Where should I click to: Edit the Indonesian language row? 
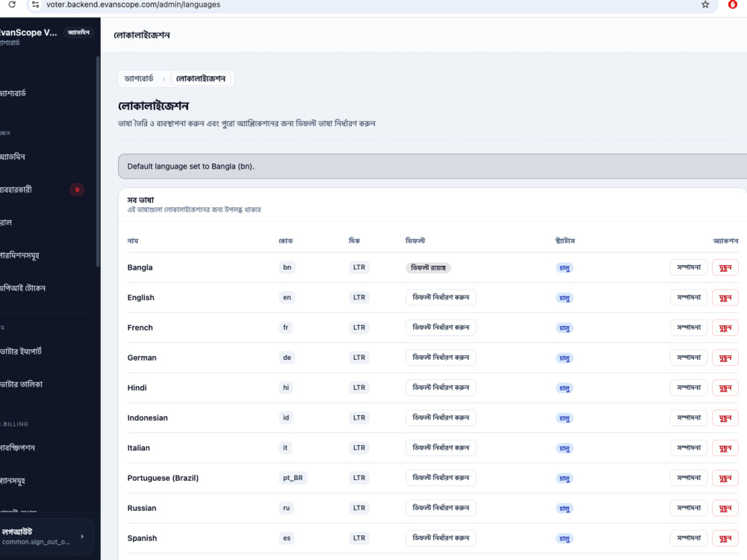[x=689, y=417]
